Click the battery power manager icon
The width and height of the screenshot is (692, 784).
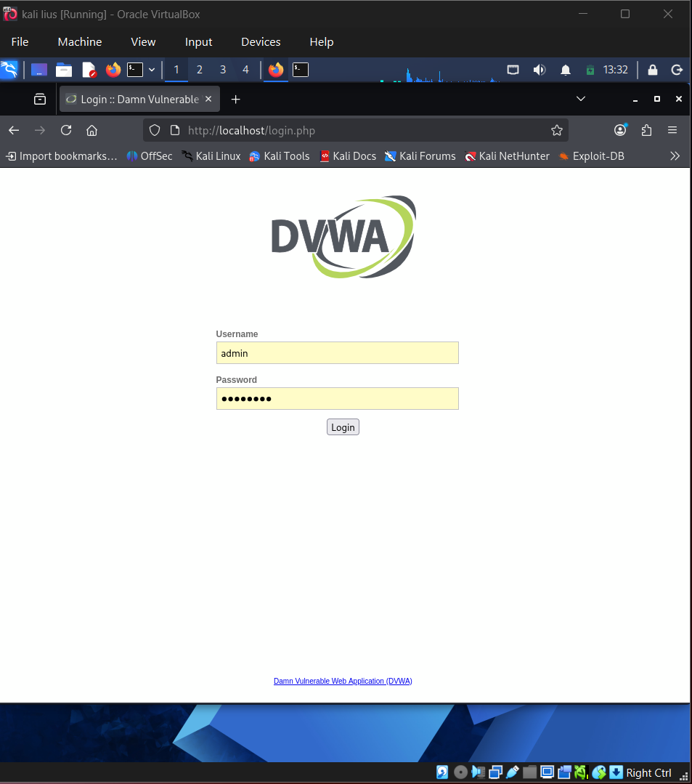(x=590, y=70)
